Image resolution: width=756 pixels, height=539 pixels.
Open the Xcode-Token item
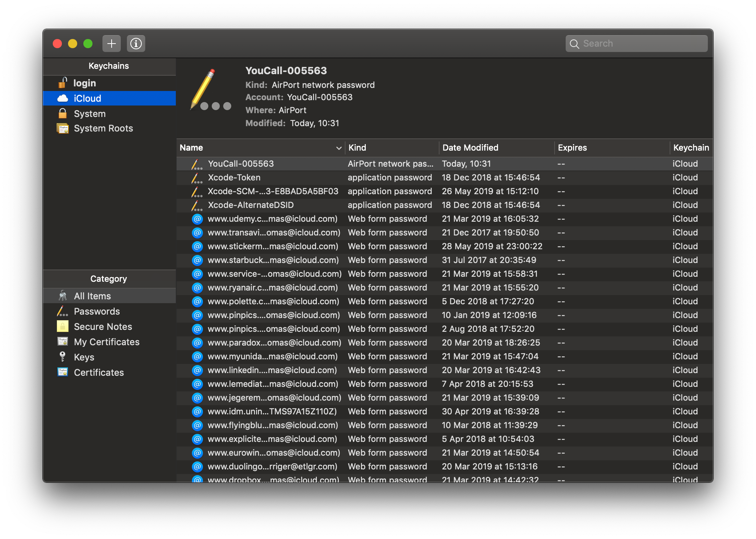click(234, 177)
